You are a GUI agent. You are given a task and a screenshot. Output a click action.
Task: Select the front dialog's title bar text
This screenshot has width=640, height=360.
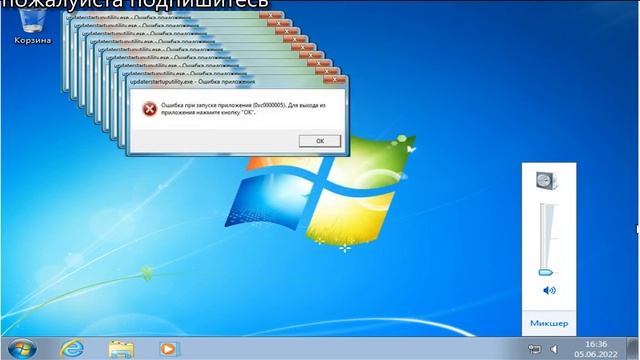(192, 82)
